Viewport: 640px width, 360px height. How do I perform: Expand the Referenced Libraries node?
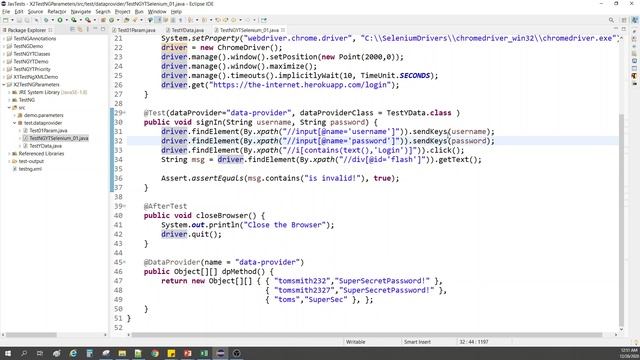[x=9, y=153]
